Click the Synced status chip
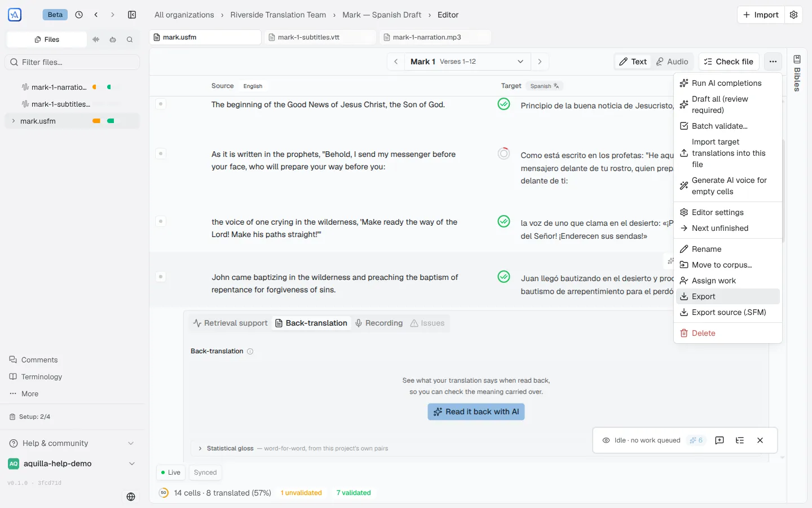Screen dimensions: 812x508 click(205, 472)
